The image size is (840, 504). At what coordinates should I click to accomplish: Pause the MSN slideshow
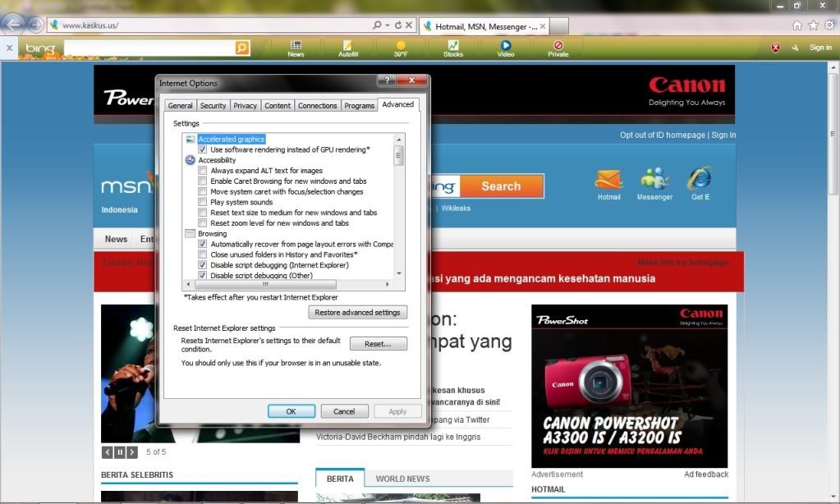click(x=120, y=452)
